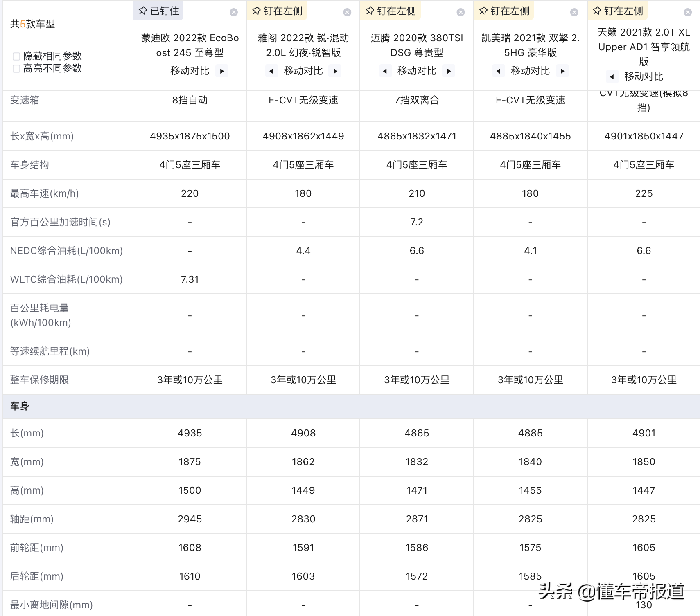Remove the 天籁 2021款 column with its close icon
Screen dimensions: 700x616
(688, 12)
